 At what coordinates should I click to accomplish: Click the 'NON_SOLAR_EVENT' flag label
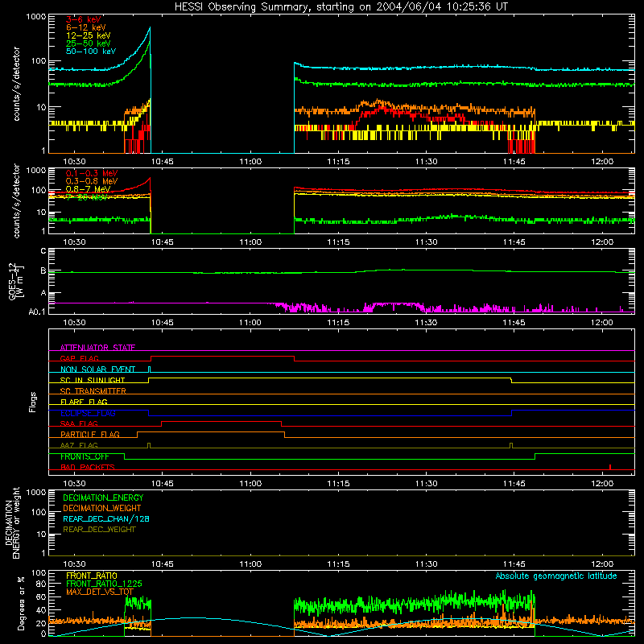97,369
